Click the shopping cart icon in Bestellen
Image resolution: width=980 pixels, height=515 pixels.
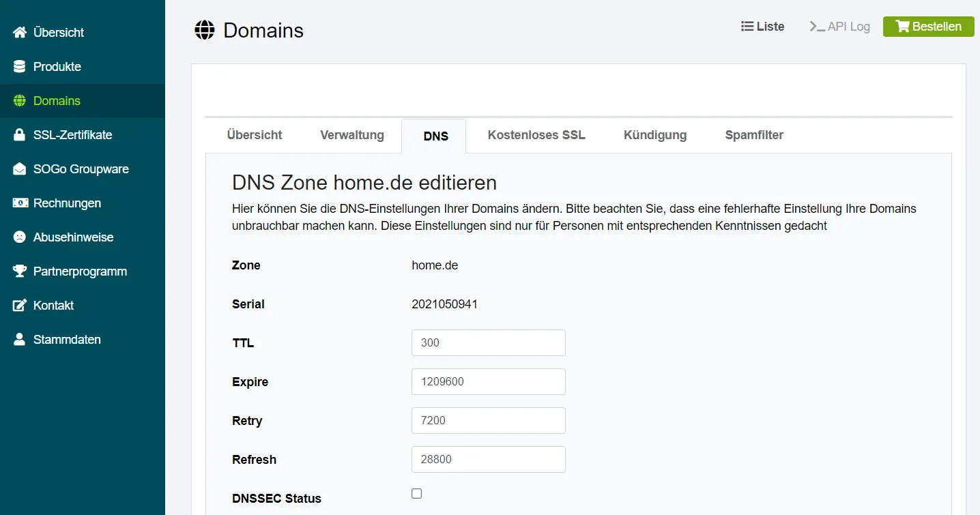[x=902, y=27]
